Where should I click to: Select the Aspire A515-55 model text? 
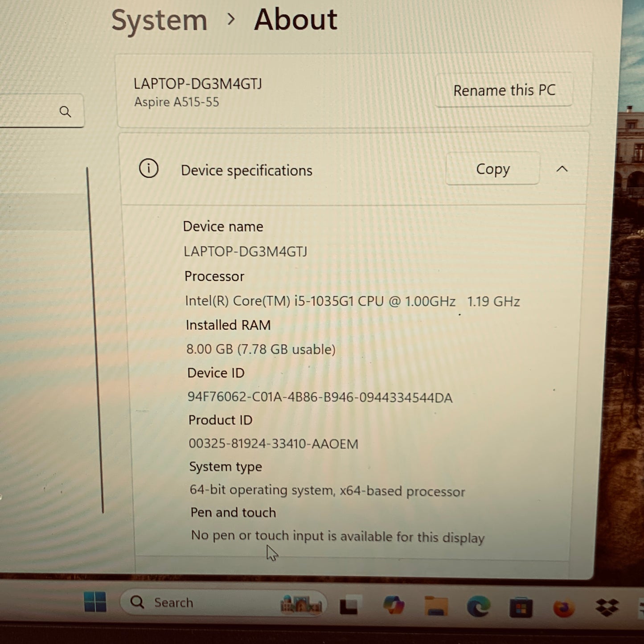coord(176,102)
